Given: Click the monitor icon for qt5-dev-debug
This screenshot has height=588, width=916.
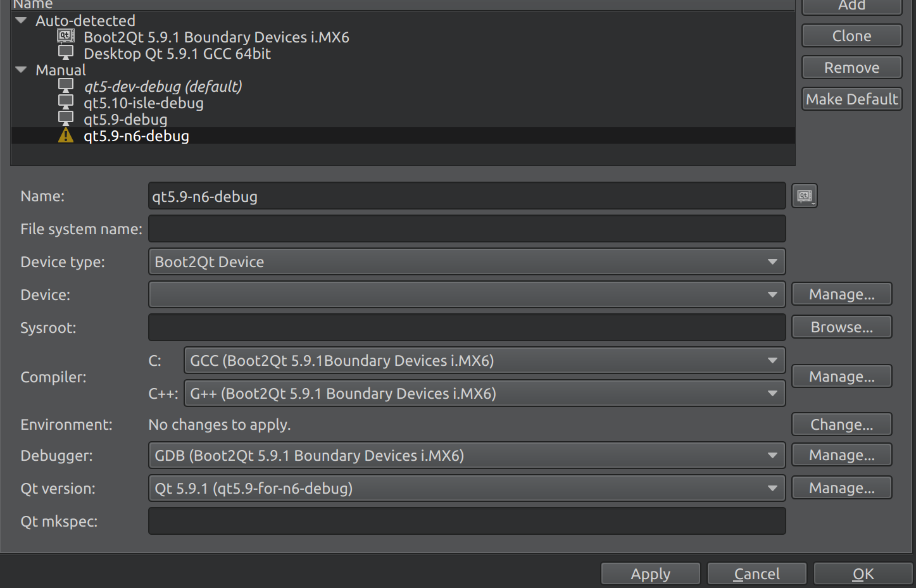Looking at the screenshot, I should click(66, 85).
